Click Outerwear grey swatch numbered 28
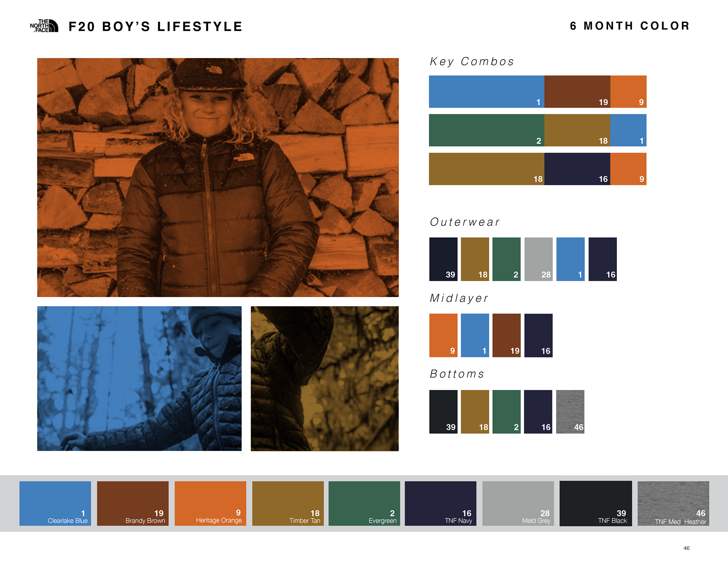 coord(538,259)
